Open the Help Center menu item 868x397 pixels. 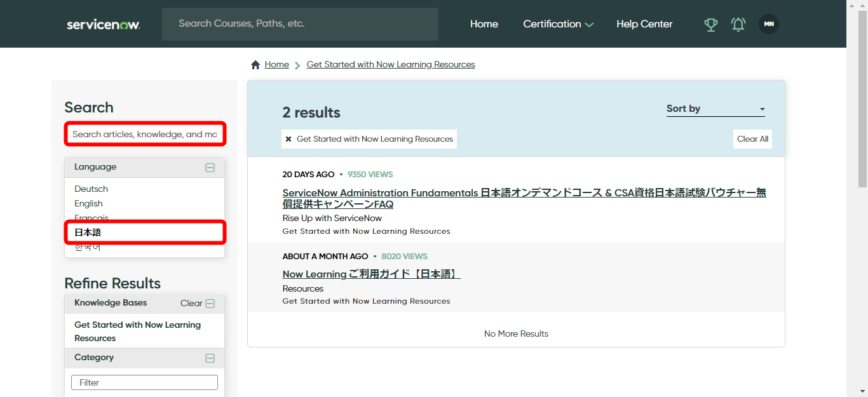644,24
